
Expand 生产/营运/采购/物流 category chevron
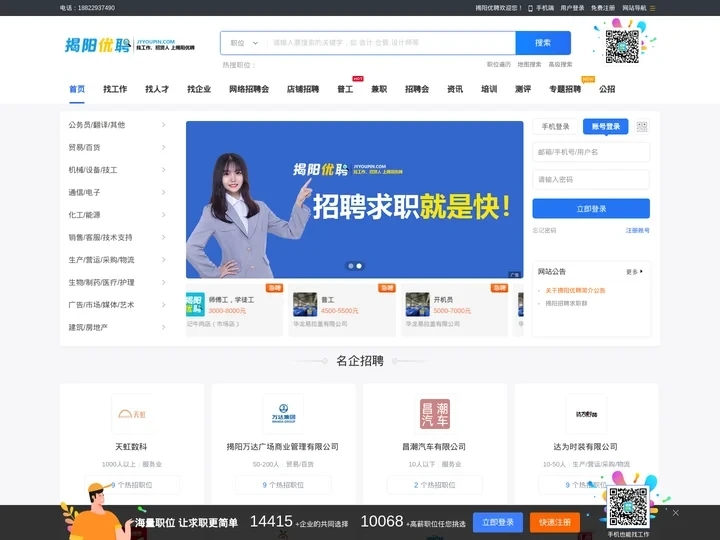tap(163, 260)
